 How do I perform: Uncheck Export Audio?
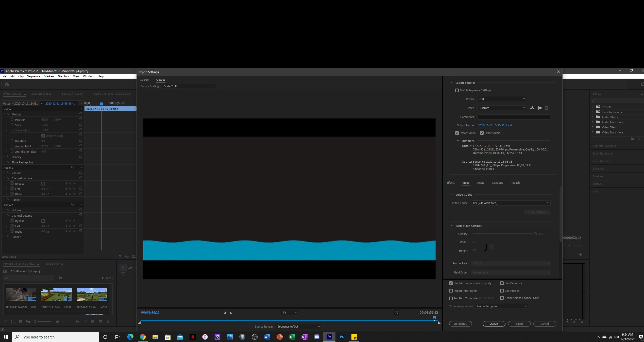482,133
